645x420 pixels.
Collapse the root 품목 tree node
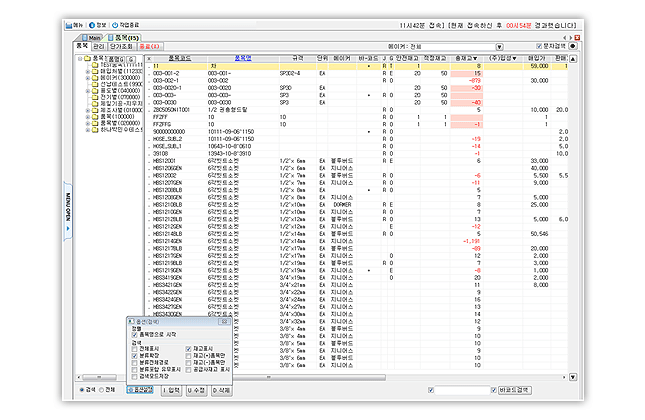tap(80, 59)
